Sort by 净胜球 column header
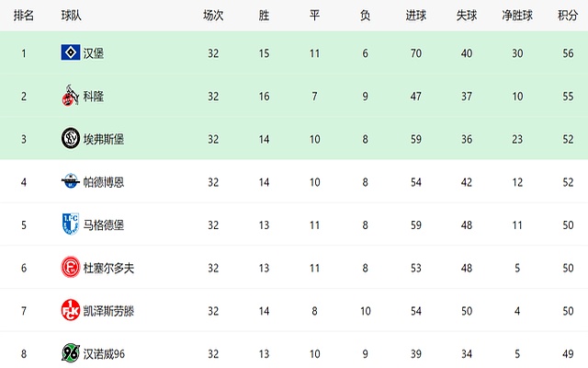This screenshot has width=588, height=368. (517, 16)
